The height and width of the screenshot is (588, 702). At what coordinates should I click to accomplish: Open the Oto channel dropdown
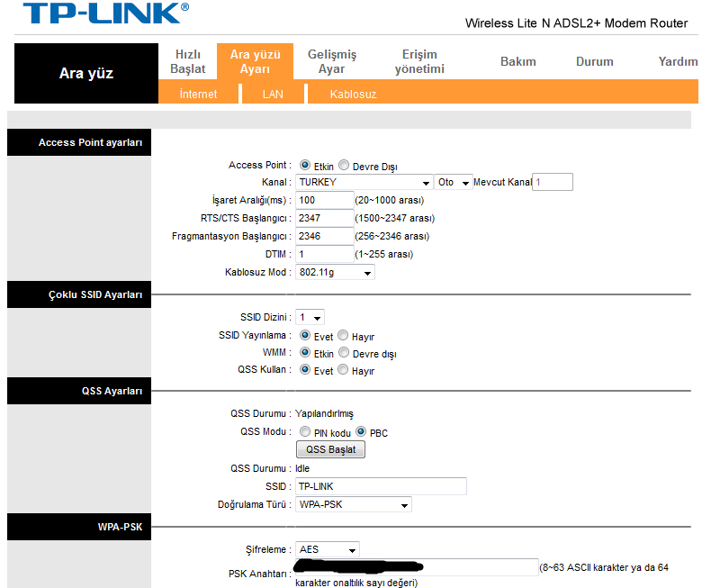tap(453, 182)
